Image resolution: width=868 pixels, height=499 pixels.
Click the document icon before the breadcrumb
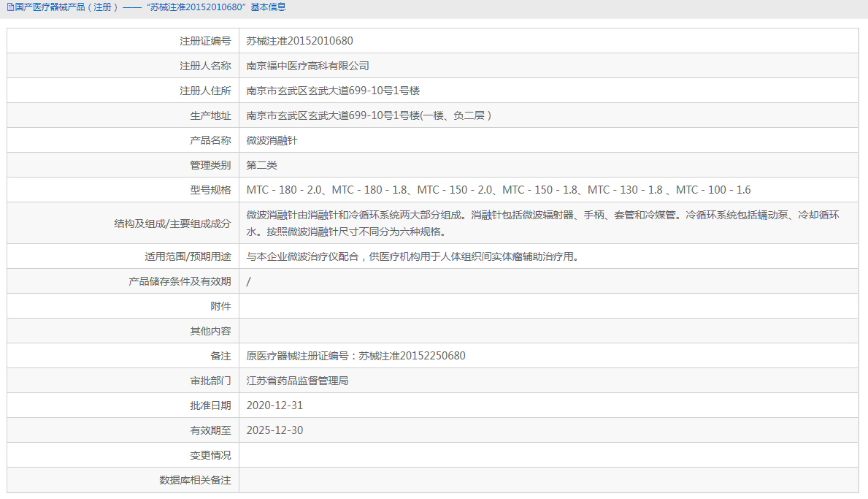pyautogui.click(x=10, y=7)
